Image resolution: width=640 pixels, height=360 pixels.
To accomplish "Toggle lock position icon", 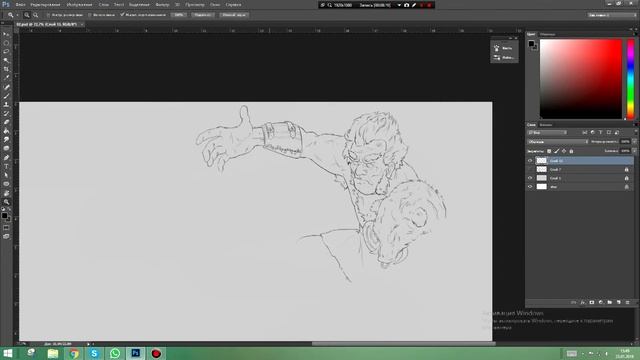I will click(x=564, y=151).
